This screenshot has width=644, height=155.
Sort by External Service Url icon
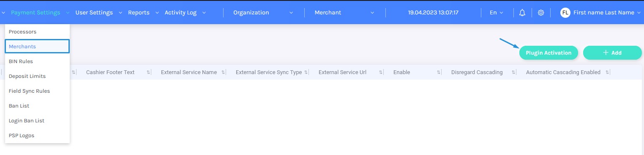381,72
